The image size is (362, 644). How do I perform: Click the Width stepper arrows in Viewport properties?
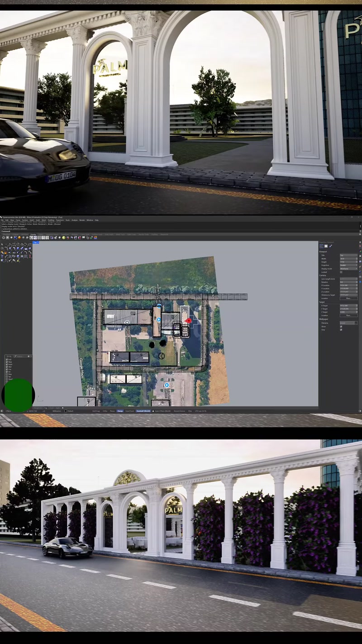pos(357,259)
